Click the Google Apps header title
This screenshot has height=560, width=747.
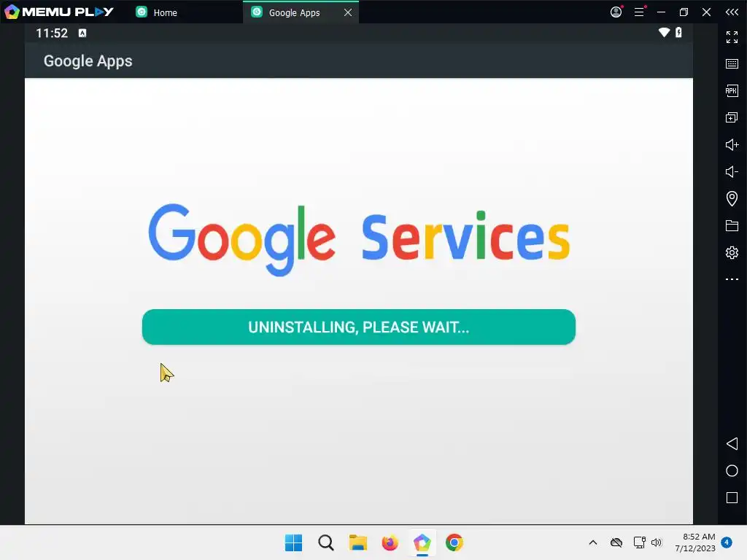point(88,61)
